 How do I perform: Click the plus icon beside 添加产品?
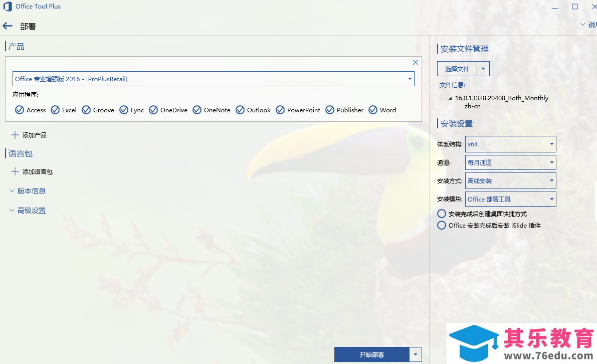click(x=15, y=135)
